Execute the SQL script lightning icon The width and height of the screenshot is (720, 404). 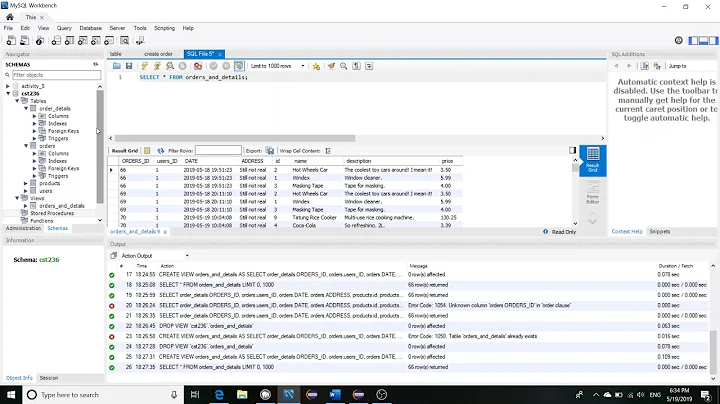pyautogui.click(x=145, y=66)
